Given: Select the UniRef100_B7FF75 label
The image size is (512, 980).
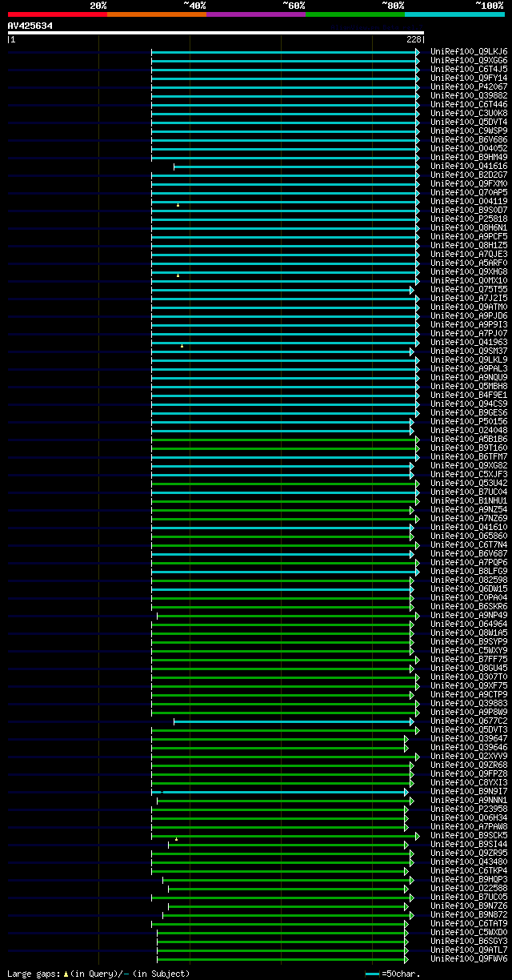Looking at the screenshot, I should (x=469, y=659).
